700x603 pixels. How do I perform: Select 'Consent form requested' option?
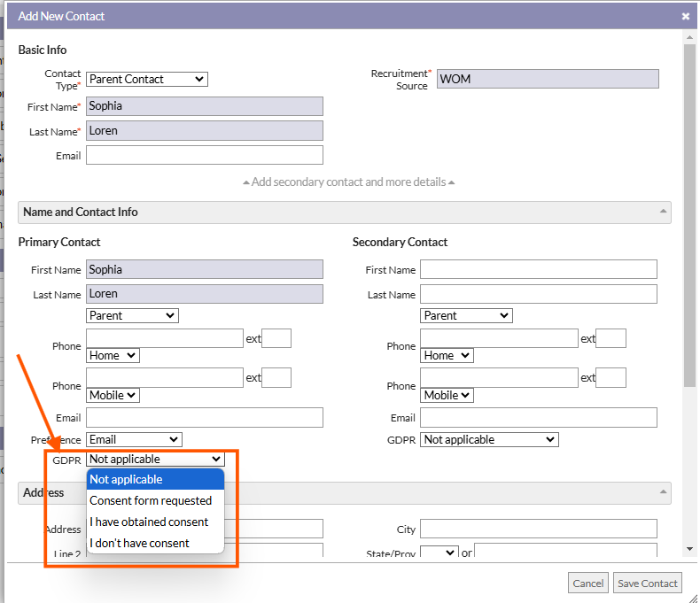151,500
